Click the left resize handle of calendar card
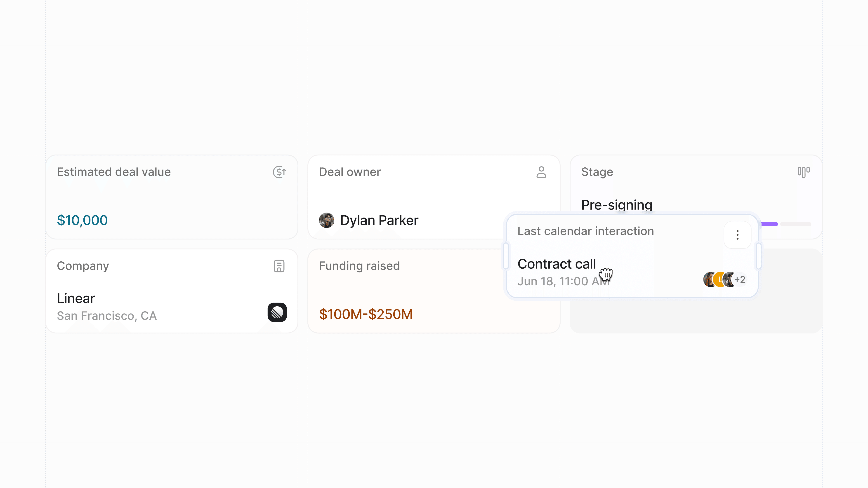Viewport: 868px width, 488px height. [x=505, y=256]
